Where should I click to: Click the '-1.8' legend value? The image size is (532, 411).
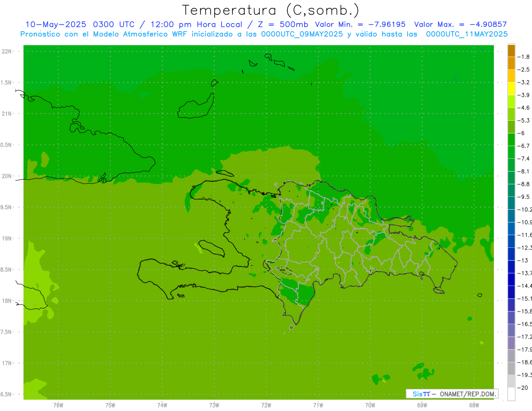click(x=524, y=57)
